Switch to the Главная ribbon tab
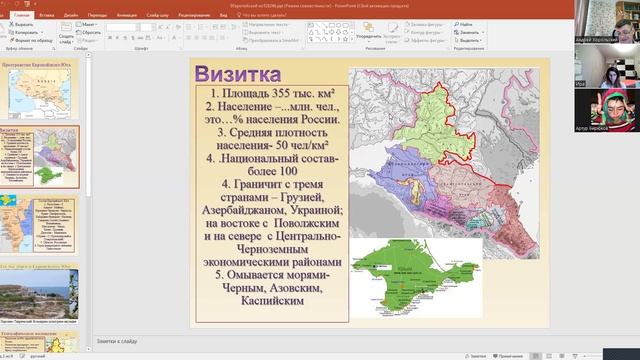 [x=22, y=15]
